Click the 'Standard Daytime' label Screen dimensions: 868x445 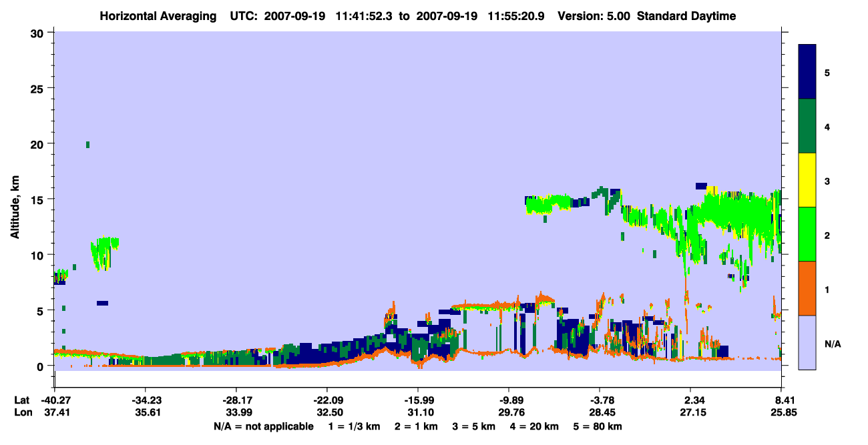pos(686,16)
